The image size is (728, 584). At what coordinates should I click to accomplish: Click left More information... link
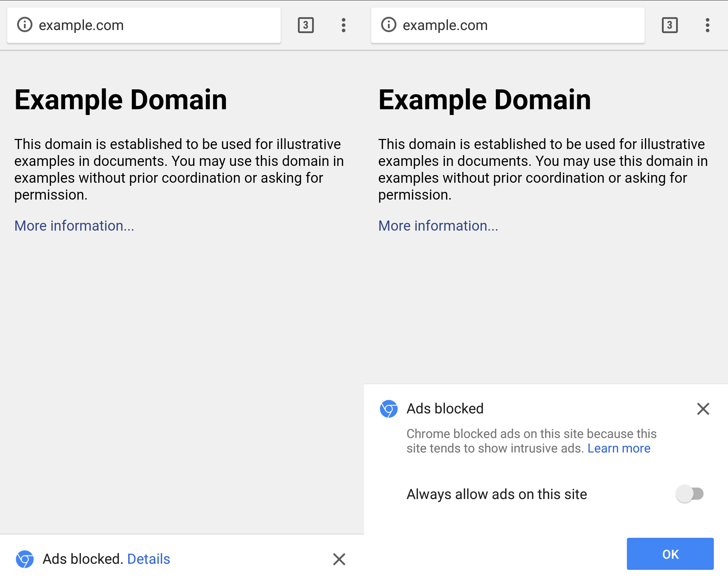coord(74,226)
